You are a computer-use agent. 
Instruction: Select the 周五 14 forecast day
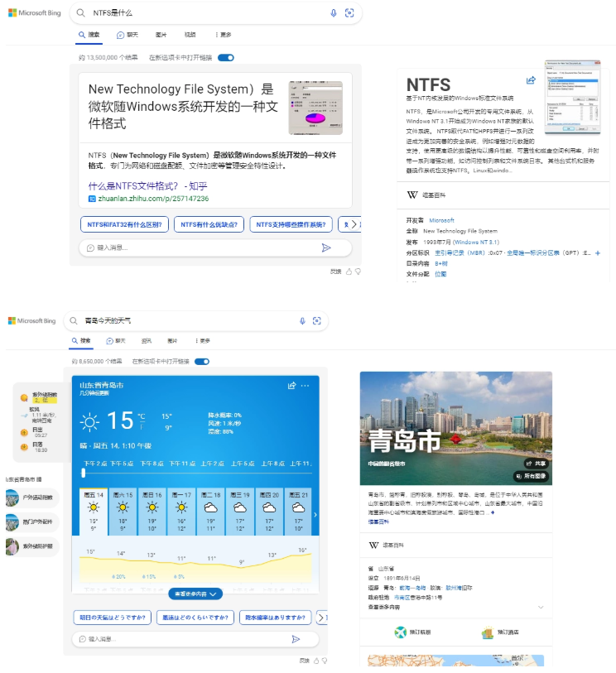pyautogui.click(x=94, y=512)
